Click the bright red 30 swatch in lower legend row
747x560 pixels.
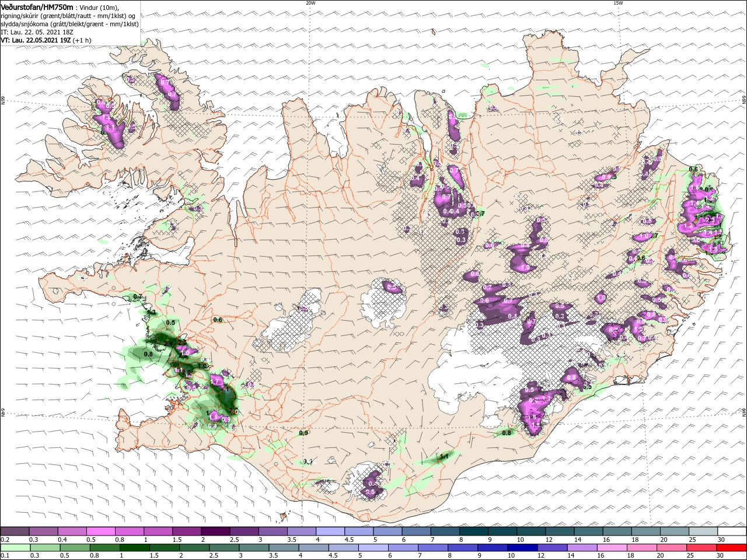pos(732,548)
